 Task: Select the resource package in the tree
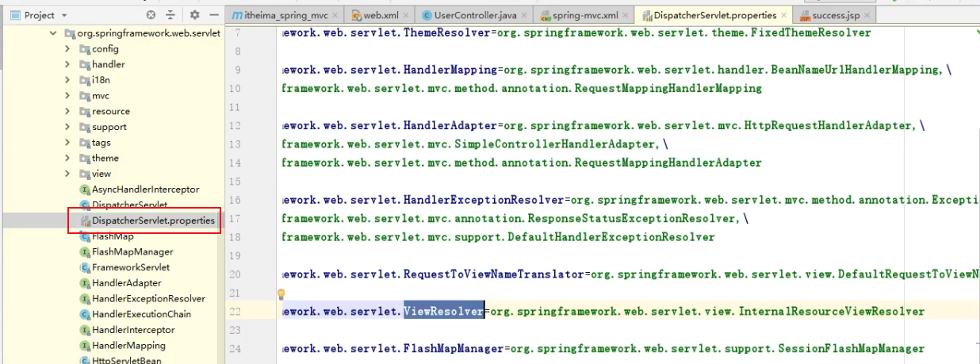[x=111, y=111]
